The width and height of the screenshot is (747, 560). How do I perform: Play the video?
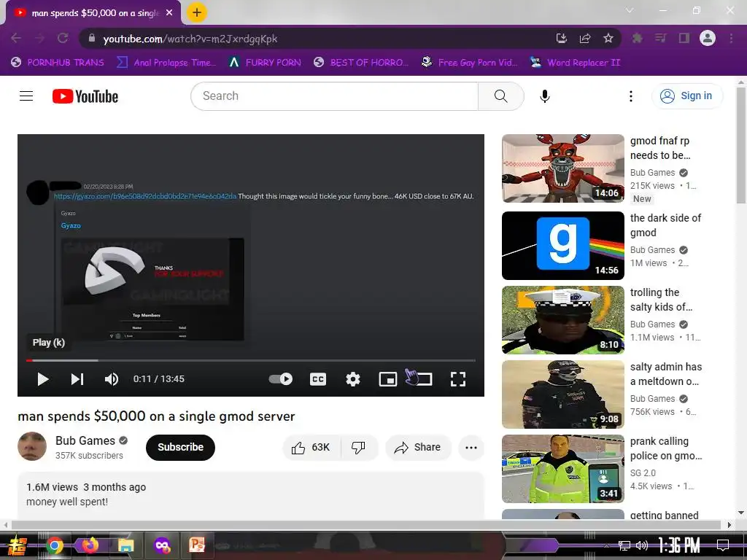click(43, 379)
